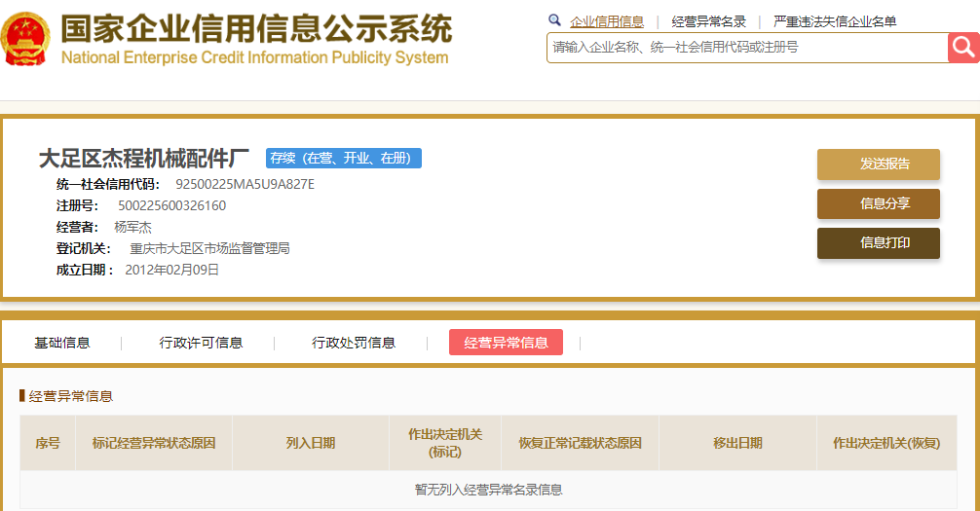Image resolution: width=980 pixels, height=511 pixels.
Task: Click the 作出决定机关(恢复) column header
Action: coord(886,443)
